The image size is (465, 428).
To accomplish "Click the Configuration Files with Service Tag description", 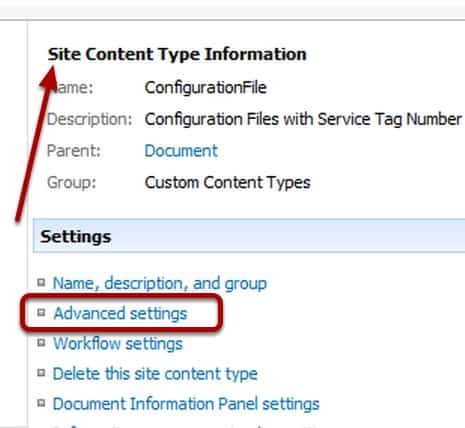I will (303, 119).
